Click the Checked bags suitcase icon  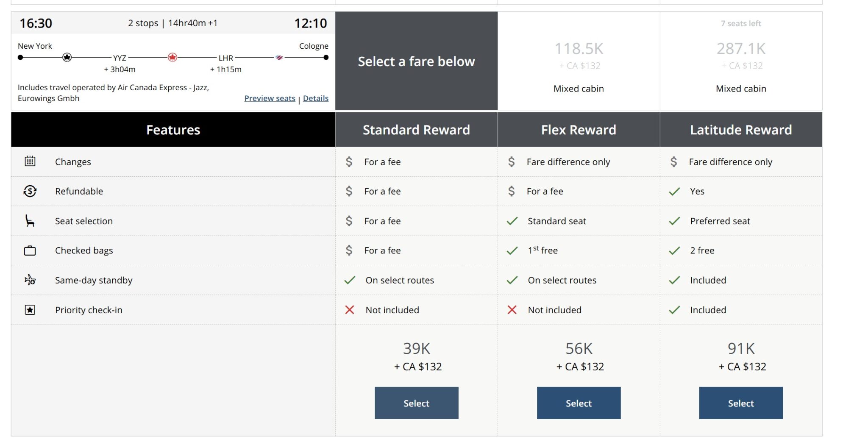pos(30,250)
